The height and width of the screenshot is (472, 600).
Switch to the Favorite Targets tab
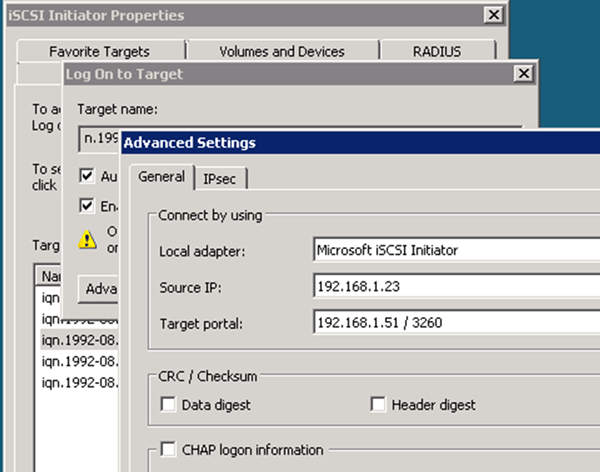[x=98, y=52]
